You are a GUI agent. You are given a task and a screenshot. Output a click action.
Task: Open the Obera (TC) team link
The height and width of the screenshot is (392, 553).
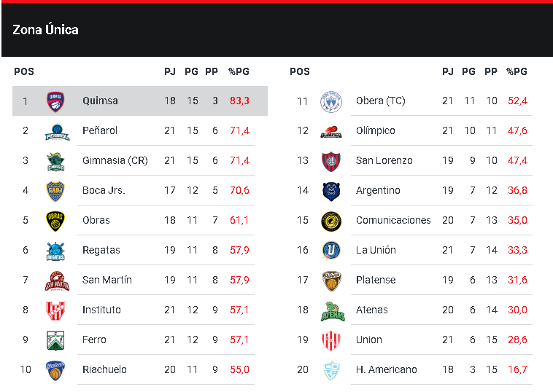tap(380, 101)
